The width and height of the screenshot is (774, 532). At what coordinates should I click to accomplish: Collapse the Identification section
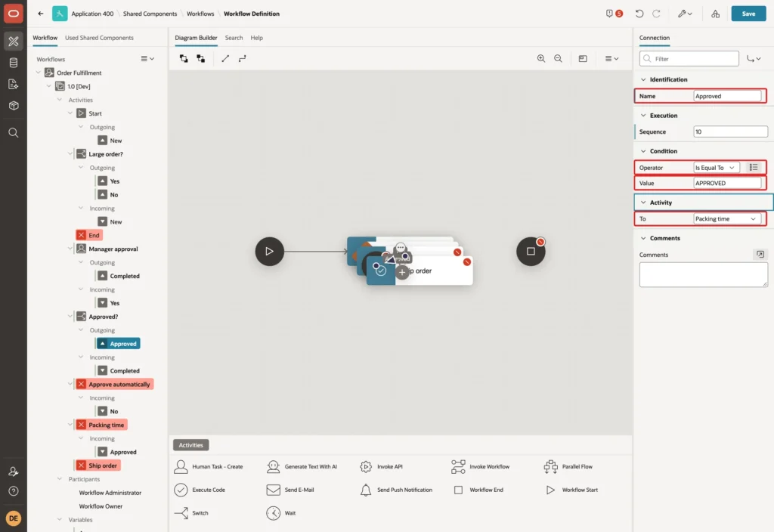click(643, 79)
